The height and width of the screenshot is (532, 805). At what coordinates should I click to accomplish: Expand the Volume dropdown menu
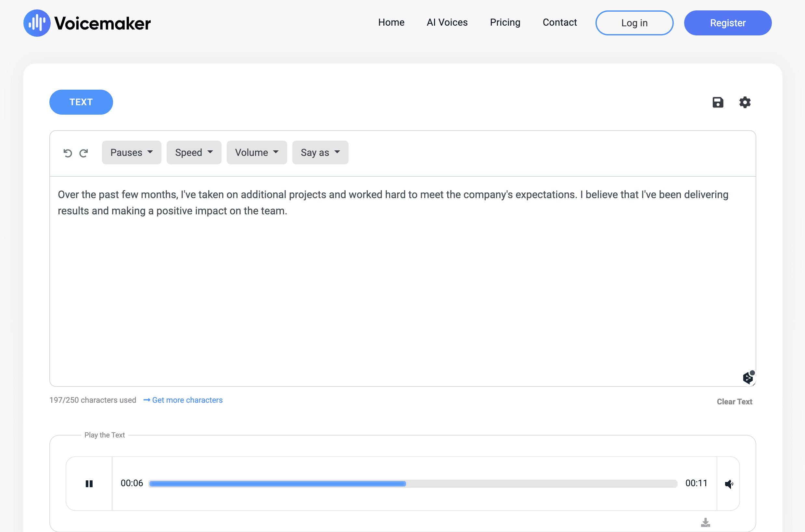pos(257,153)
